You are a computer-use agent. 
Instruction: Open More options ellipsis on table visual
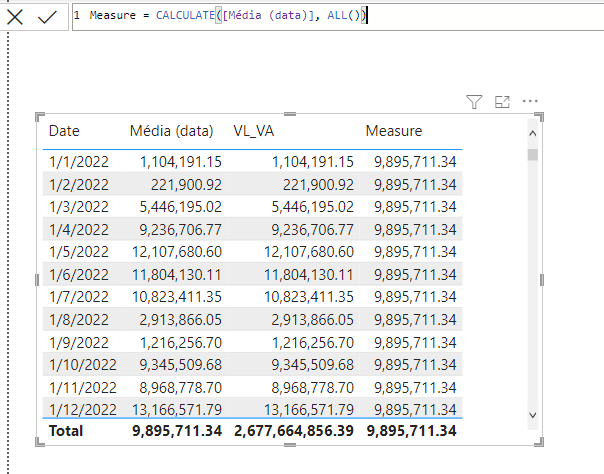(530, 101)
